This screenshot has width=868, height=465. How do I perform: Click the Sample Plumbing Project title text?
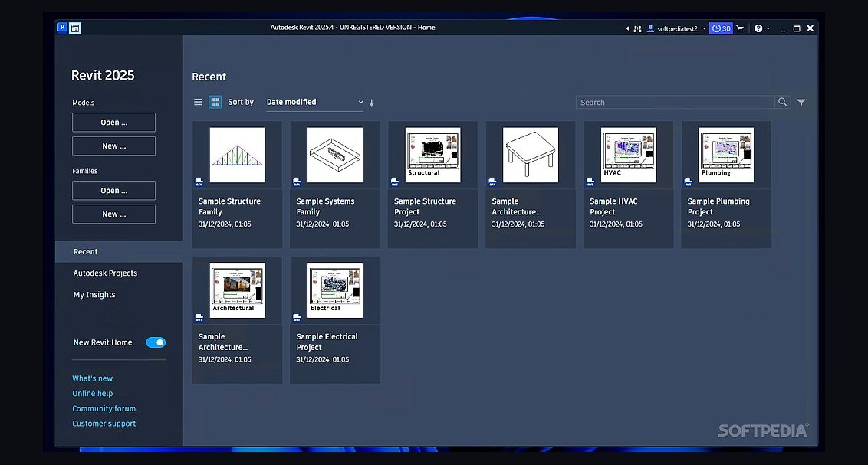718,207
